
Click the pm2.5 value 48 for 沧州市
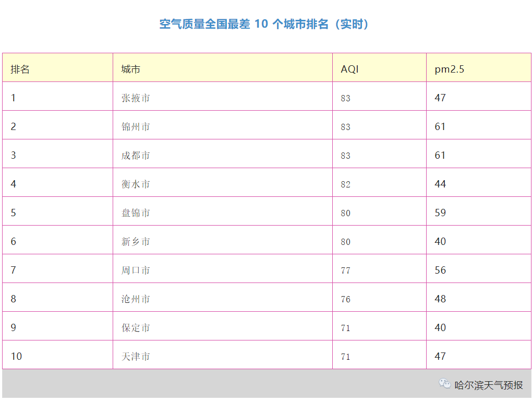pos(440,299)
